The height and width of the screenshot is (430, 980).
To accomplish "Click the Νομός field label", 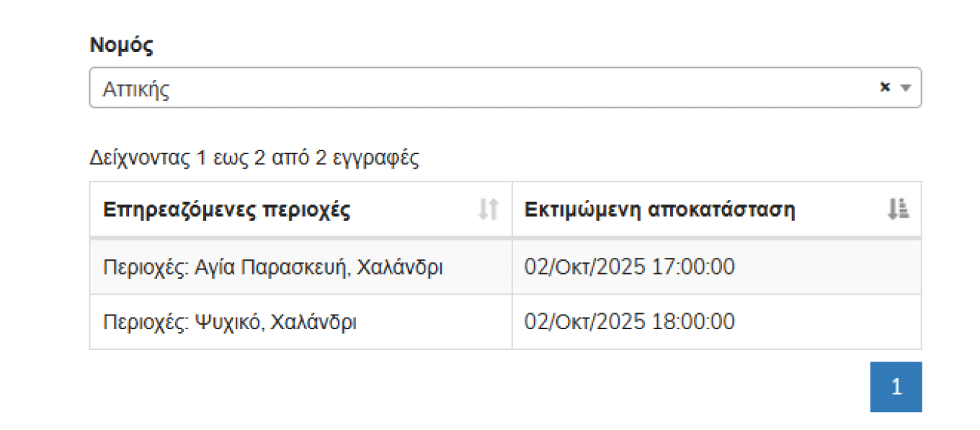I will (x=122, y=45).
